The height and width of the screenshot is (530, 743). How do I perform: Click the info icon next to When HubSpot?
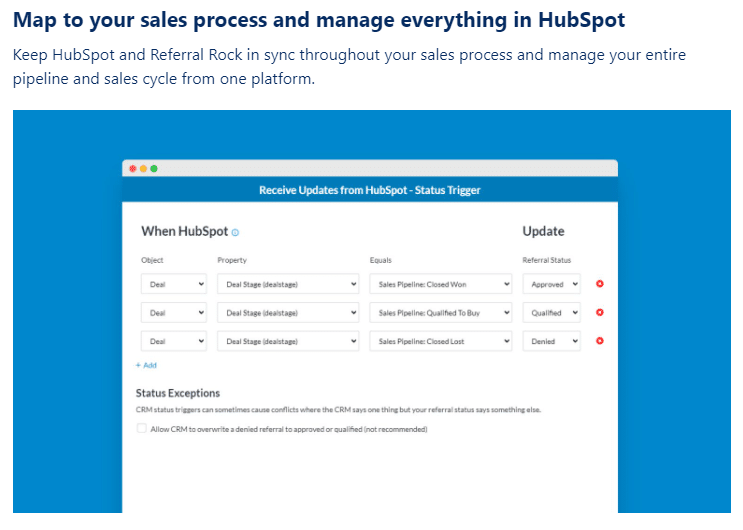(235, 232)
